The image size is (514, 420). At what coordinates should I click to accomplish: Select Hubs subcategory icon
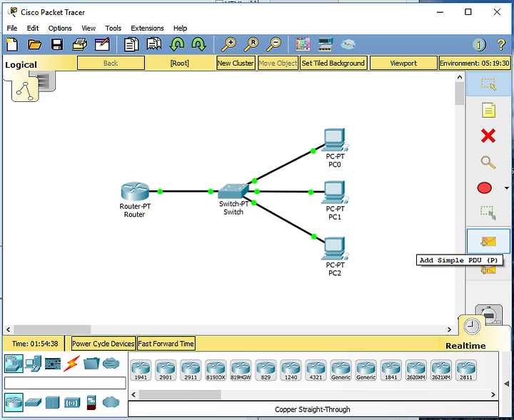(x=52, y=402)
